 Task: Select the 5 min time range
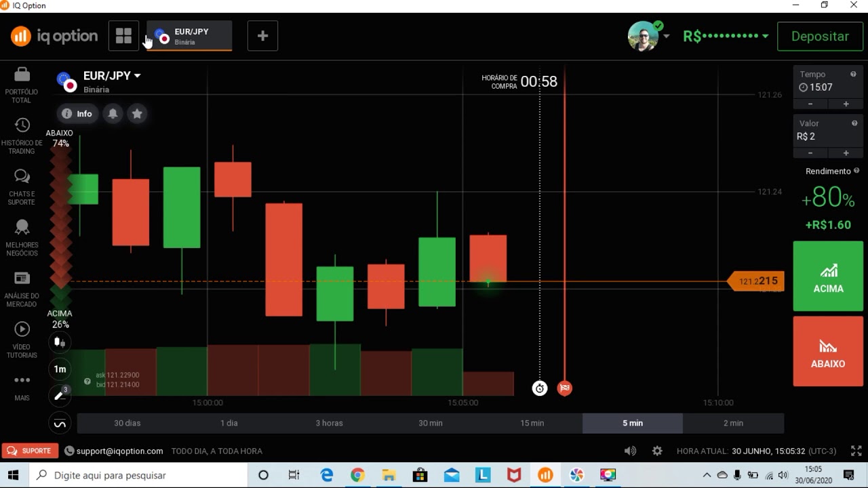(633, 423)
